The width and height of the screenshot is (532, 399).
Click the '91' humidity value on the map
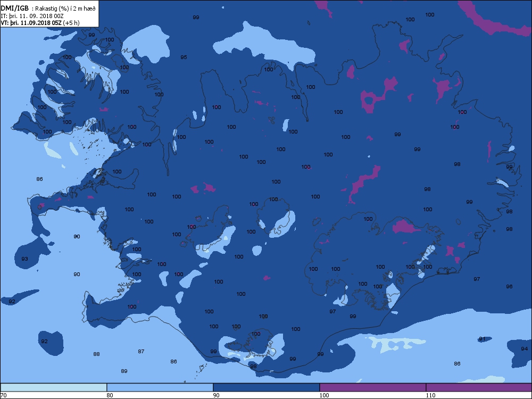(482, 339)
